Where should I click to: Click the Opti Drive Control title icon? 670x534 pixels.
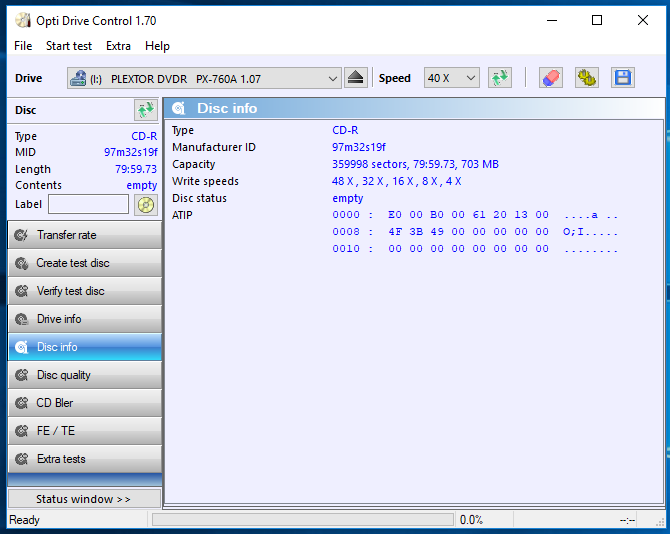click(23, 20)
